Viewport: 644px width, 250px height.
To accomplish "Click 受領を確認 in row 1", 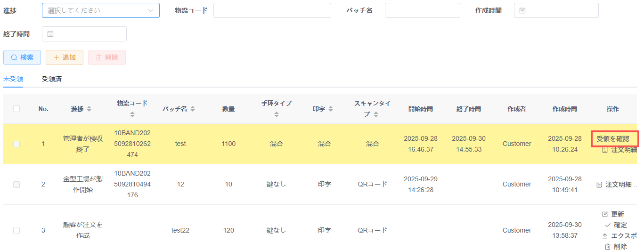I will click(x=613, y=139).
